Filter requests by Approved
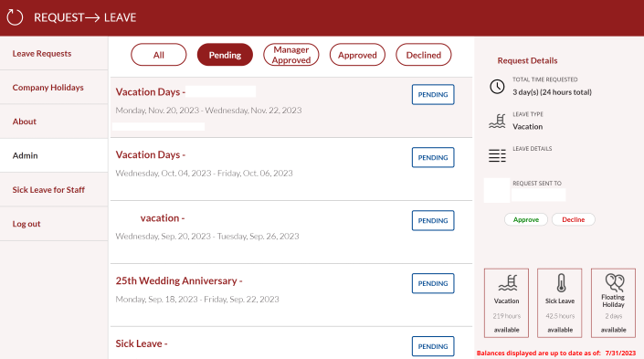Screen dimensions: 644x359 pyautogui.click(x=357, y=55)
